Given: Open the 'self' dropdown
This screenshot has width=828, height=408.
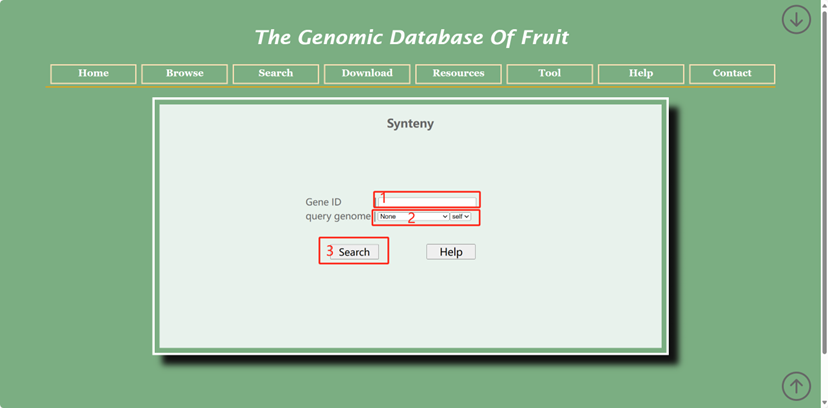Looking at the screenshot, I should click(460, 216).
